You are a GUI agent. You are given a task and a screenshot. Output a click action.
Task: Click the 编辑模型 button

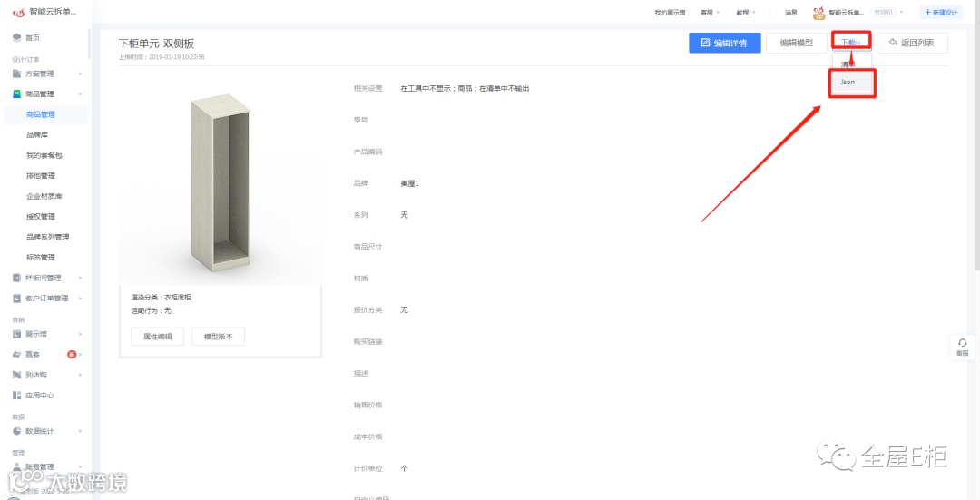coord(797,44)
